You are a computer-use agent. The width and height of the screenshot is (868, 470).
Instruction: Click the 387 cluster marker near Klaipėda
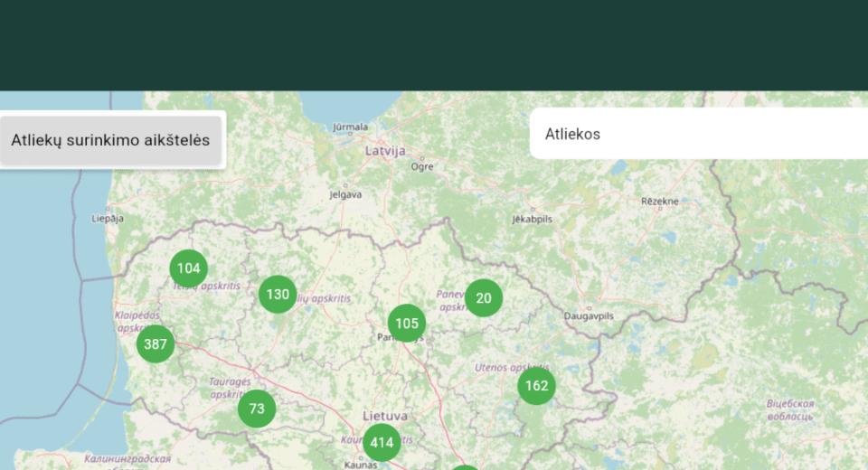[x=156, y=344]
